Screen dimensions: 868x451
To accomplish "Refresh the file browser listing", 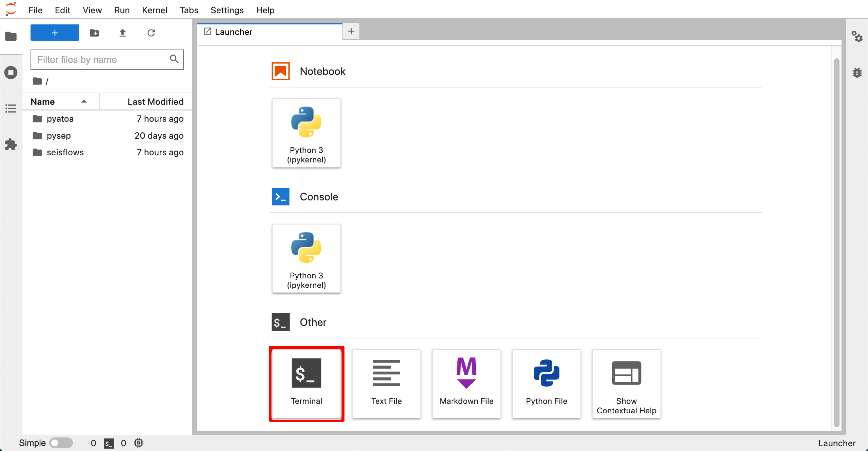I will click(151, 33).
